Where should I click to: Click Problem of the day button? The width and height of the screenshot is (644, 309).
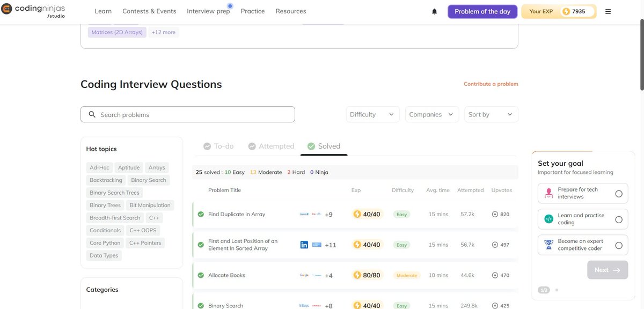point(482,11)
